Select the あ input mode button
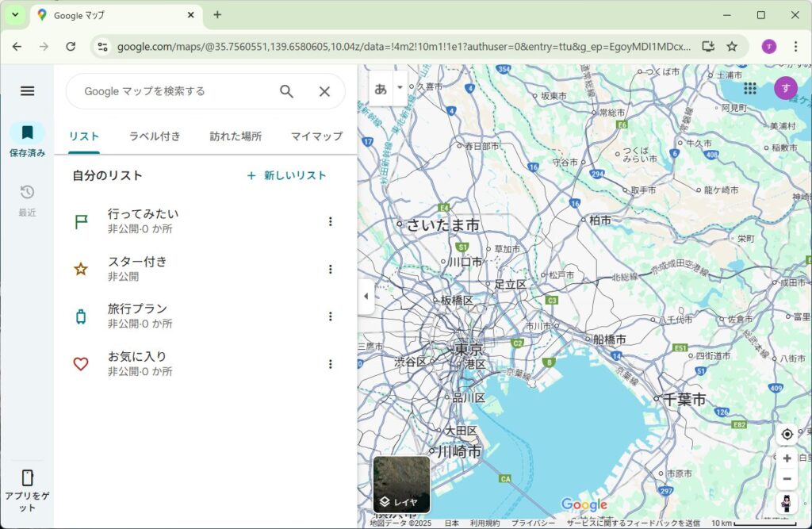This screenshot has height=529, width=812. [381, 89]
